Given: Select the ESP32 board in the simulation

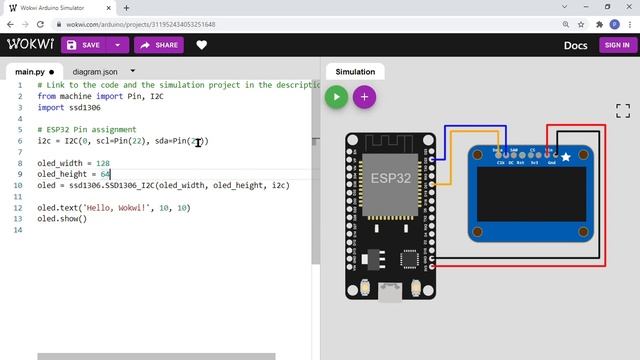Looking at the screenshot, I should (x=390, y=216).
